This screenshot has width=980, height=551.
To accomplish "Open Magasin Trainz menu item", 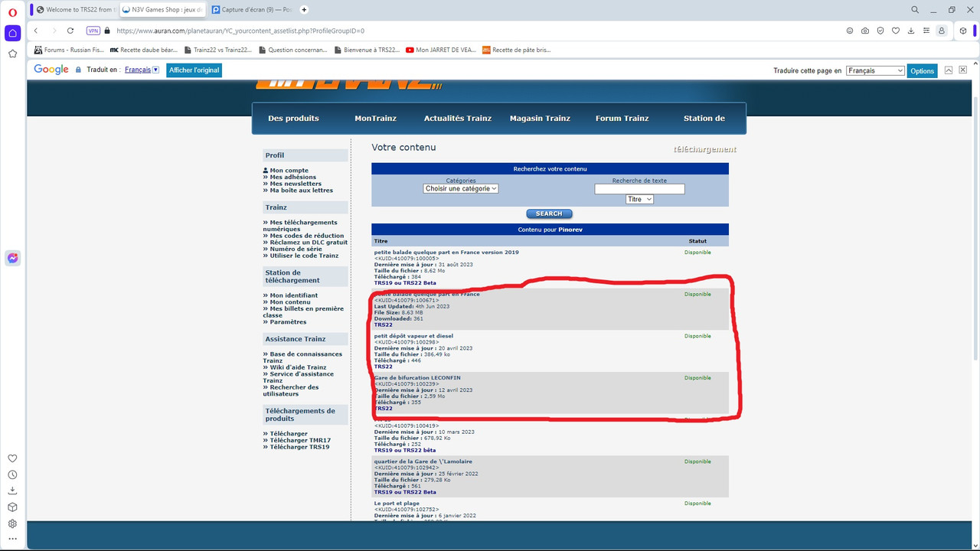I will pos(540,119).
